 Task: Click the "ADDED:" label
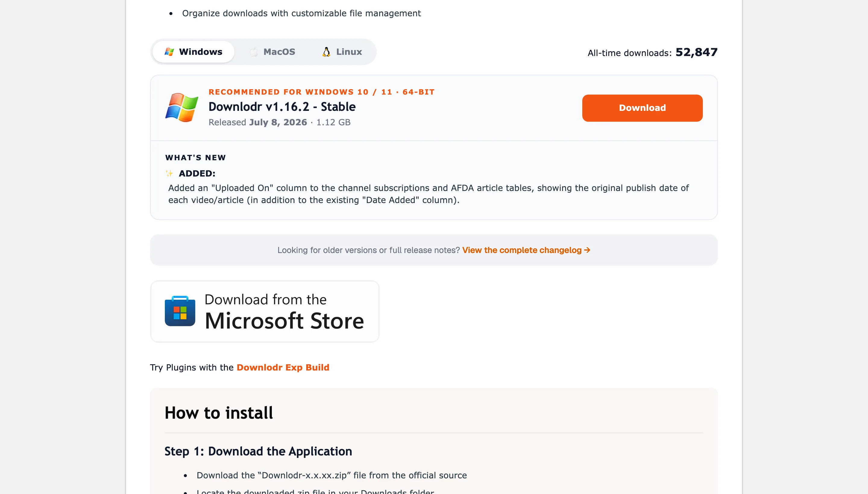click(197, 174)
